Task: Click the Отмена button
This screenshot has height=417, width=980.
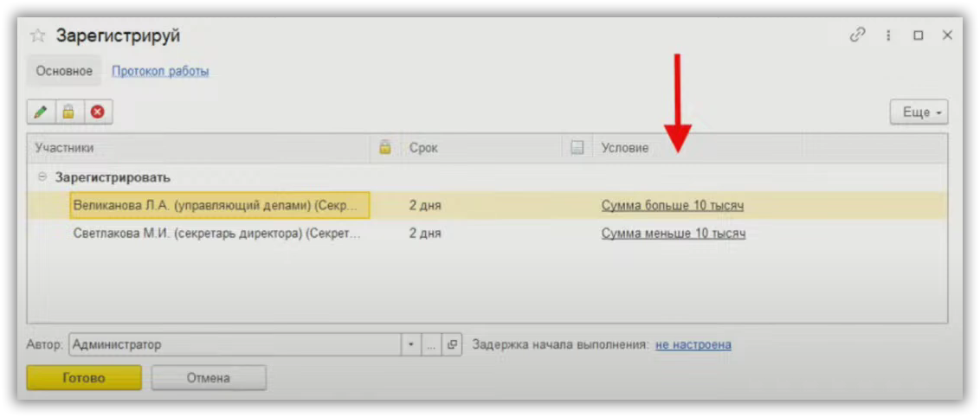Action: point(209,378)
